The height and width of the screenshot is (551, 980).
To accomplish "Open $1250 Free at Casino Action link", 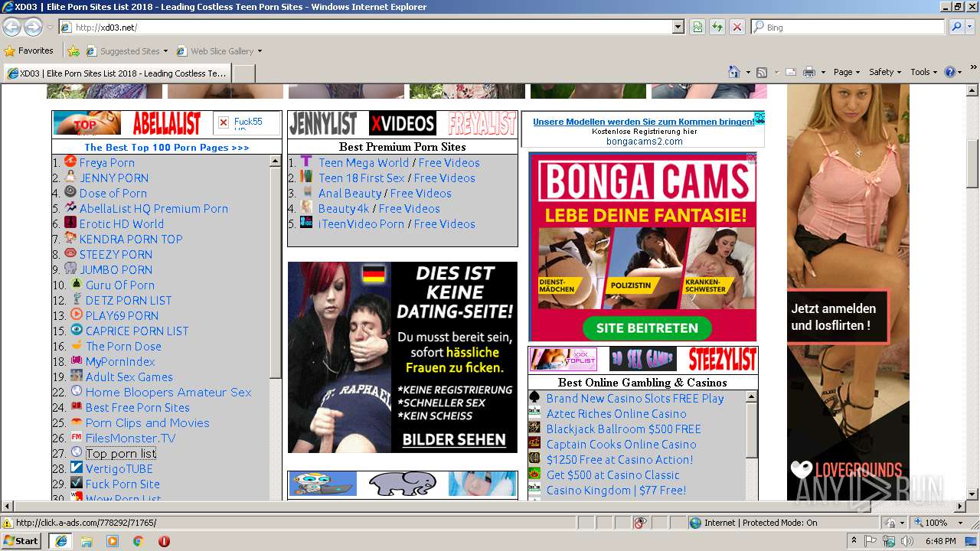I will 619,459.
